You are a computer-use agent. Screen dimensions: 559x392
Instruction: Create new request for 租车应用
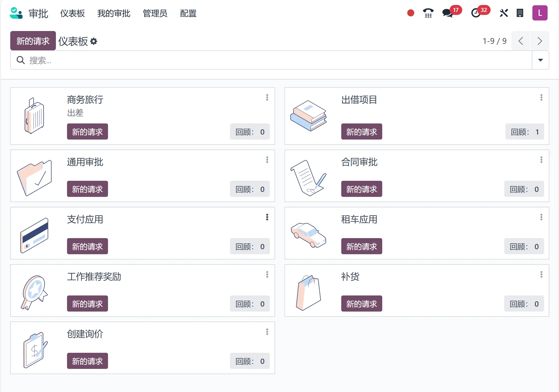(x=362, y=246)
